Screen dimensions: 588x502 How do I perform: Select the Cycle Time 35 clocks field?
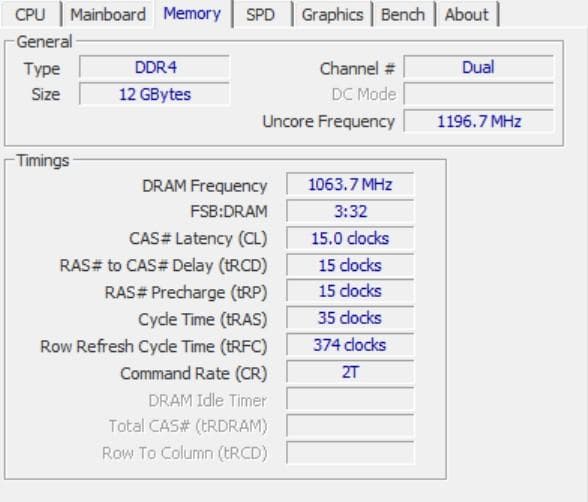350,318
